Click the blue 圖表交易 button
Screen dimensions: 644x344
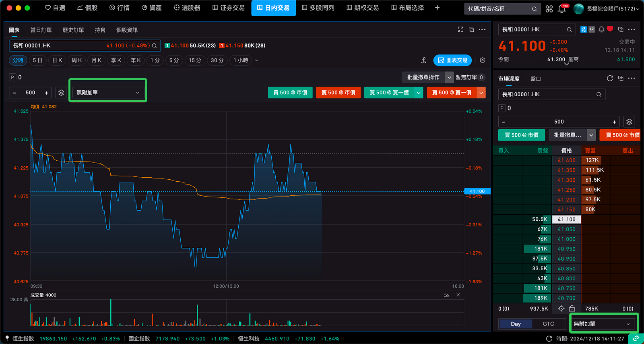coord(452,60)
